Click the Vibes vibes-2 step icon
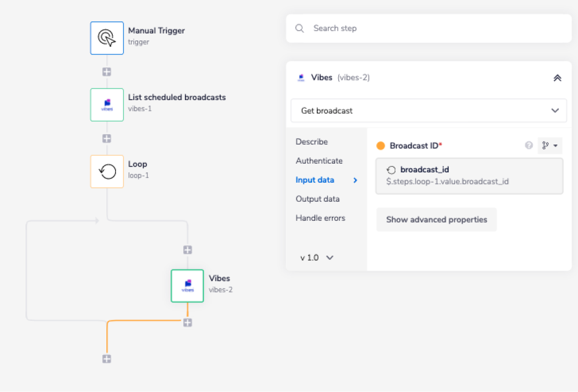The width and height of the screenshot is (578, 392). (x=187, y=286)
